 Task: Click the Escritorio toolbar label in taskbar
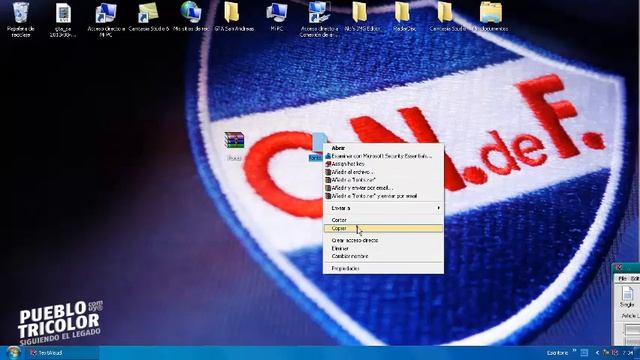pyautogui.click(x=557, y=353)
